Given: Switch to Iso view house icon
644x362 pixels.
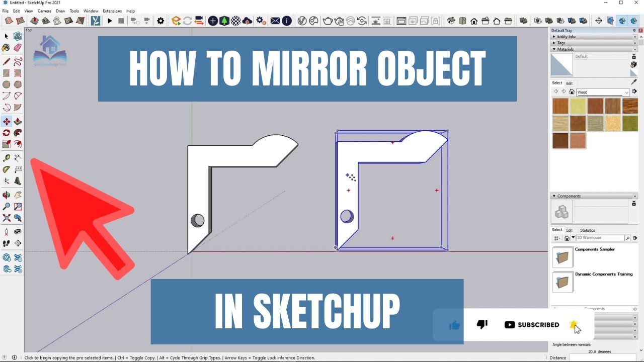Looking at the screenshot, I should pos(451,21).
